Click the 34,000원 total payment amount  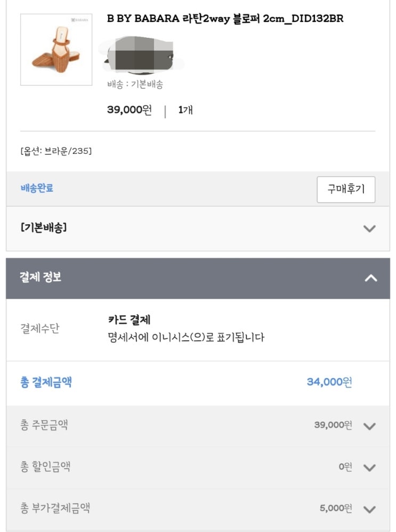coord(329,382)
